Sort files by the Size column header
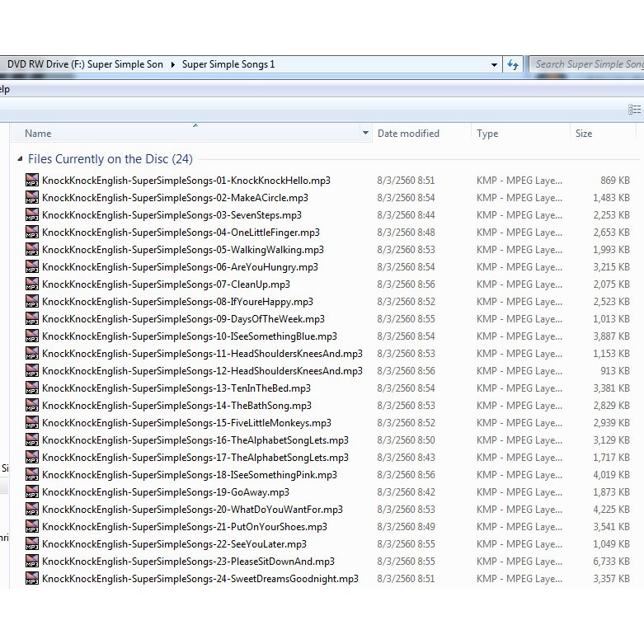 click(x=584, y=134)
